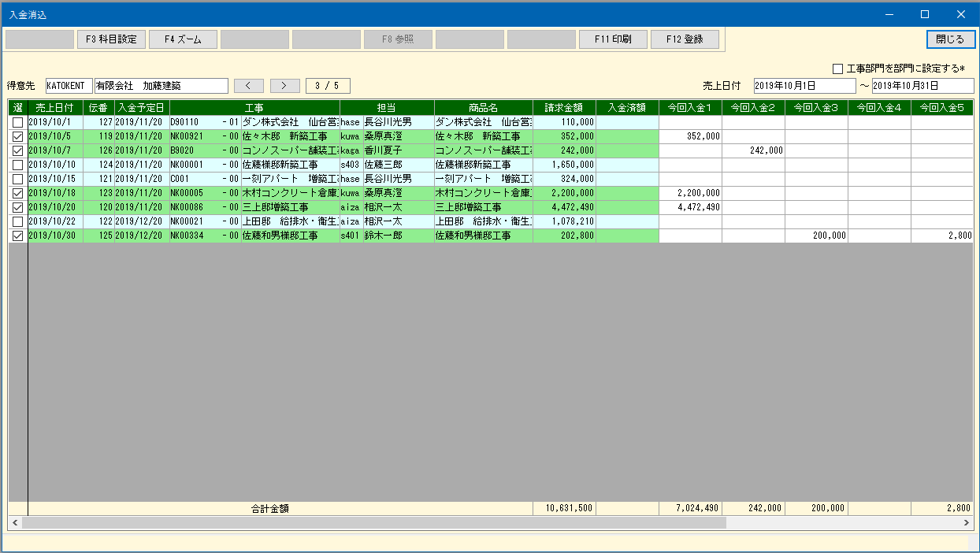Check the 2019/10/10 row selection box
This screenshot has height=553, width=980.
click(17, 165)
